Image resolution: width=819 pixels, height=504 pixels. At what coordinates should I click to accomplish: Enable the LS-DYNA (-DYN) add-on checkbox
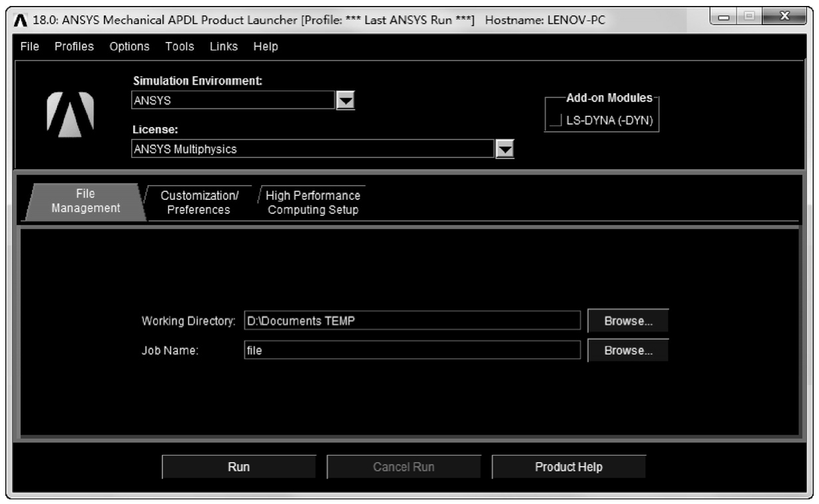(x=556, y=119)
